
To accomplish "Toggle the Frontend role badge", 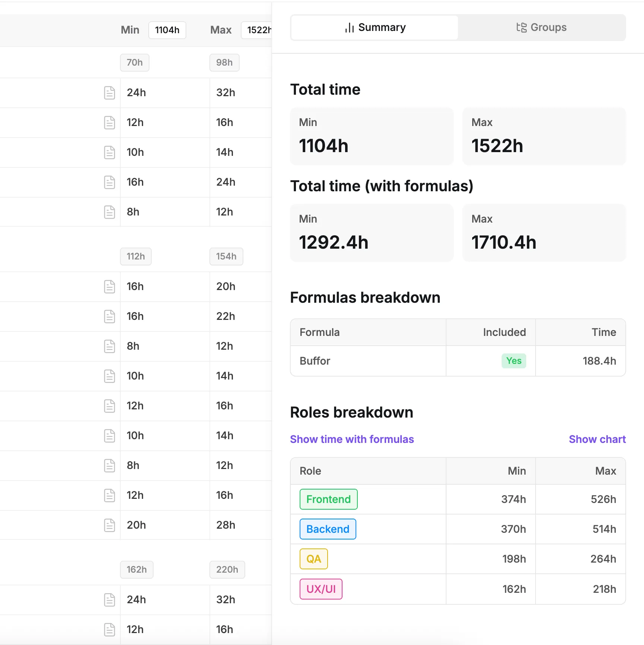I will [x=328, y=499].
